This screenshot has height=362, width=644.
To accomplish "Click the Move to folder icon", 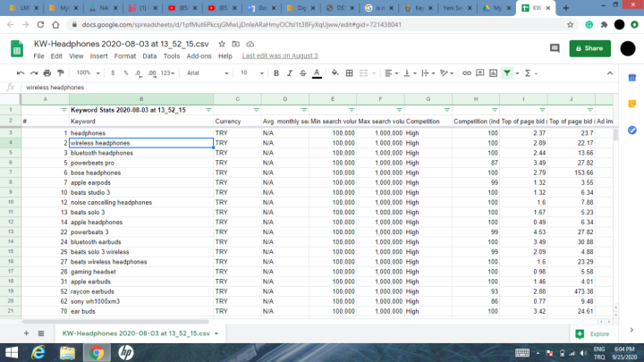I will pos(236,44).
